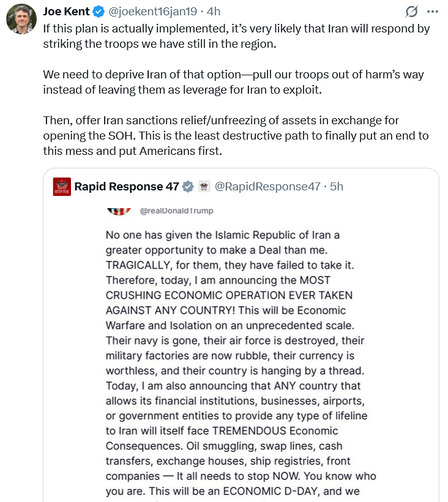Click the cropped Trump avatar in the screenshot

point(119,211)
